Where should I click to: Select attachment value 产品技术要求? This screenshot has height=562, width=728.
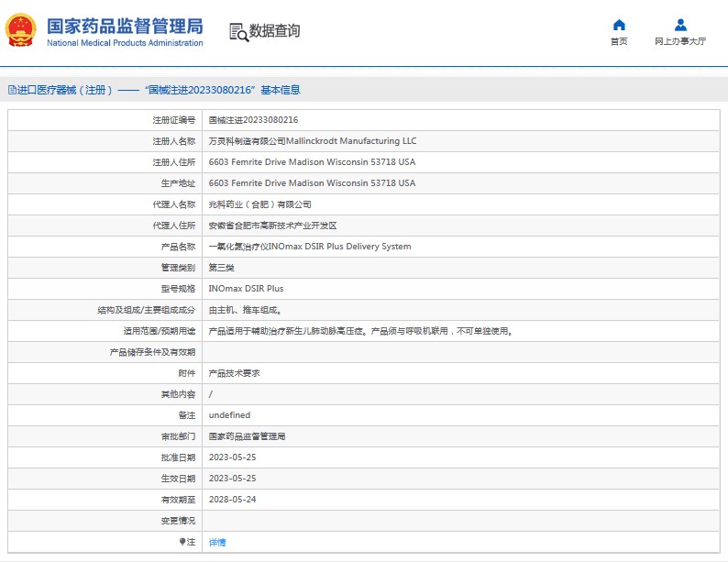click(x=234, y=373)
